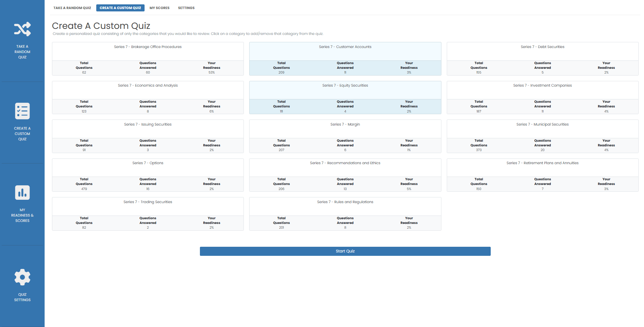Switch to the Take a Random Quiz tab
The width and height of the screenshot is (644, 327).
coord(72,8)
